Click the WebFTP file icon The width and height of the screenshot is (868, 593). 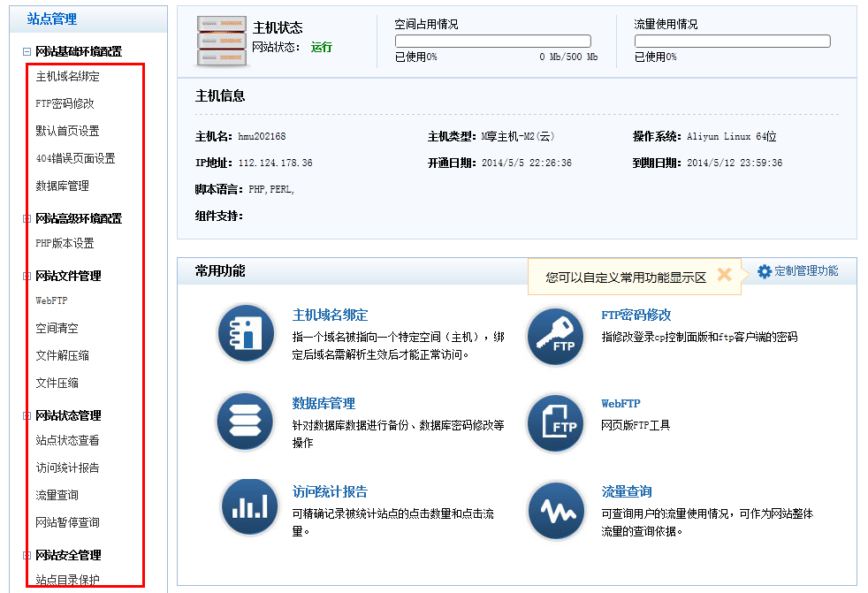coord(556,423)
